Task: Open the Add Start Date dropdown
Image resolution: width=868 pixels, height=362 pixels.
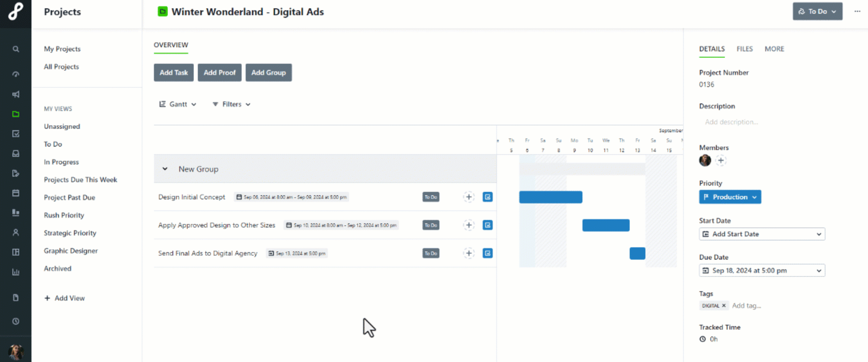Action: [x=762, y=234]
